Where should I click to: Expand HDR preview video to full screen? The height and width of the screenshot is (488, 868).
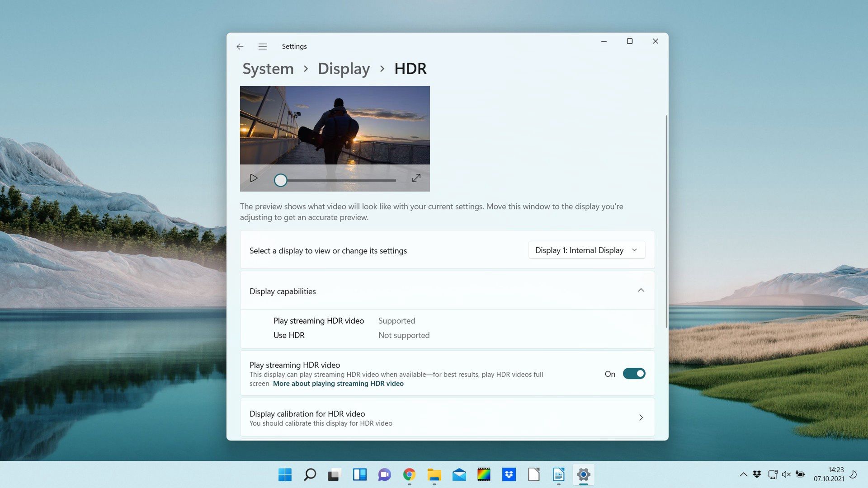pyautogui.click(x=416, y=178)
